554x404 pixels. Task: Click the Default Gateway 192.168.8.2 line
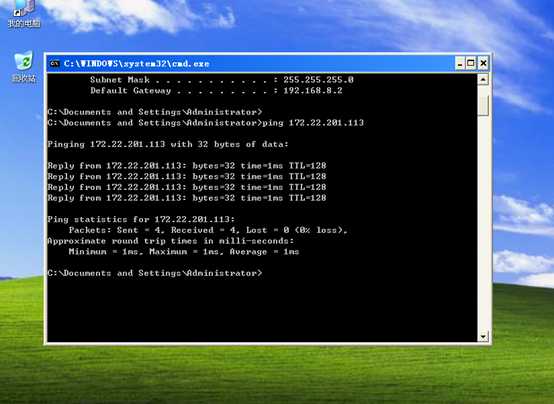(x=216, y=90)
